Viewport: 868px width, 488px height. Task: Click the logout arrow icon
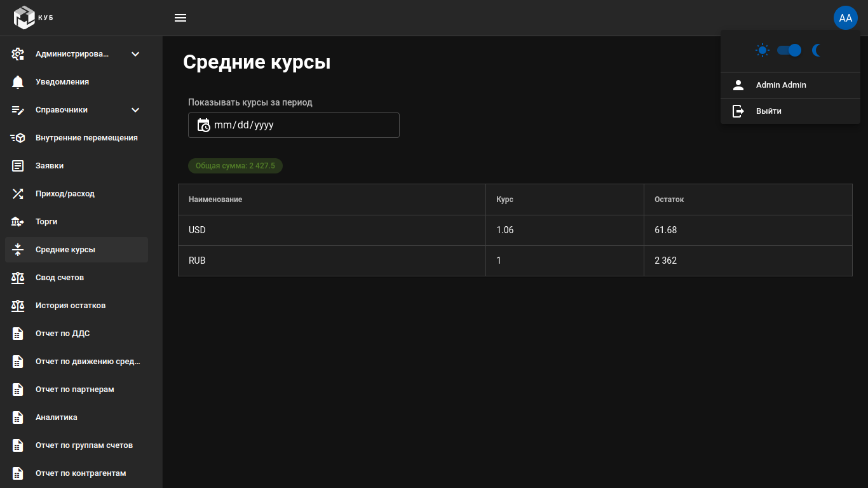coord(738,111)
